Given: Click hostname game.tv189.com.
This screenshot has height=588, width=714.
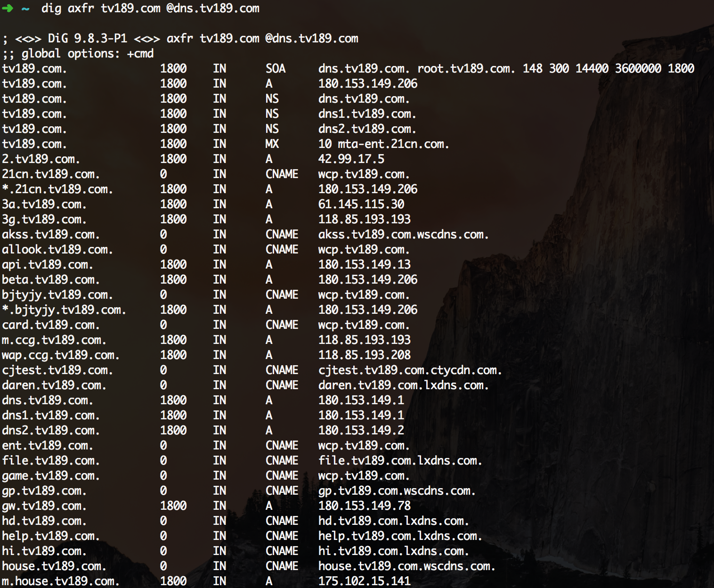Looking at the screenshot, I should [51, 476].
